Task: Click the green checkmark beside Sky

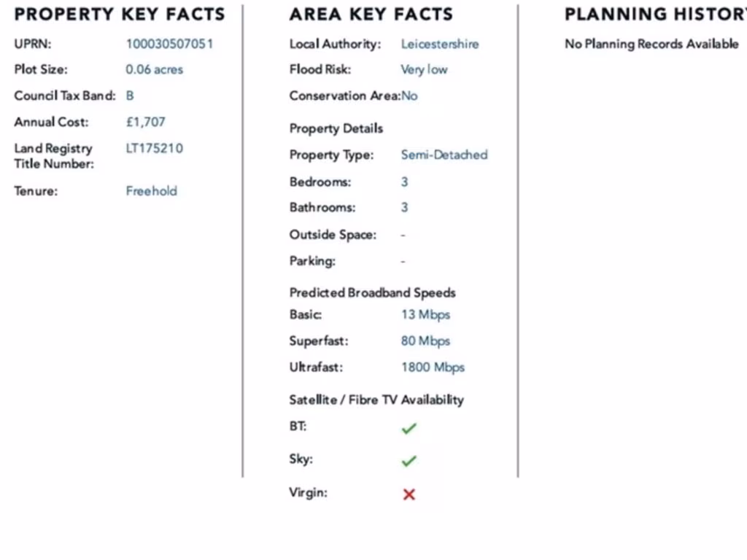Action: click(x=409, y=461)
